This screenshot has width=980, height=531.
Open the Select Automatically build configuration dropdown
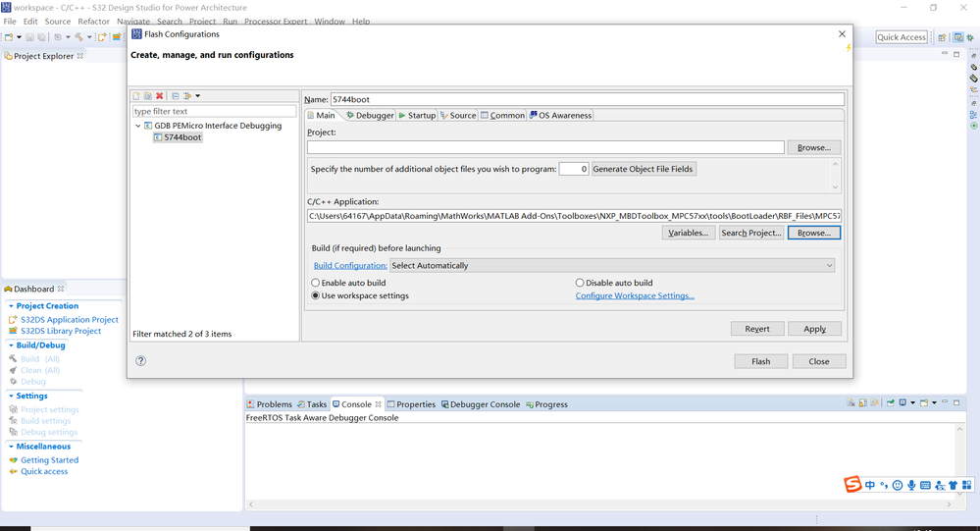(612, 266)
